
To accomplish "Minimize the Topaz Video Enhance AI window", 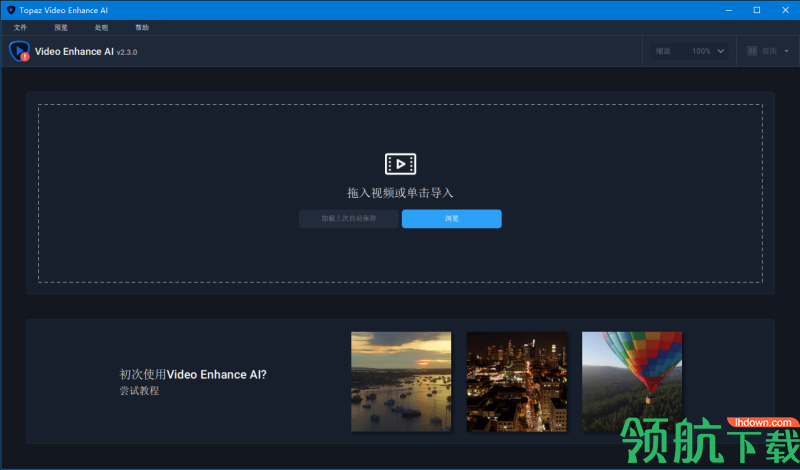I will click(729, 10).
